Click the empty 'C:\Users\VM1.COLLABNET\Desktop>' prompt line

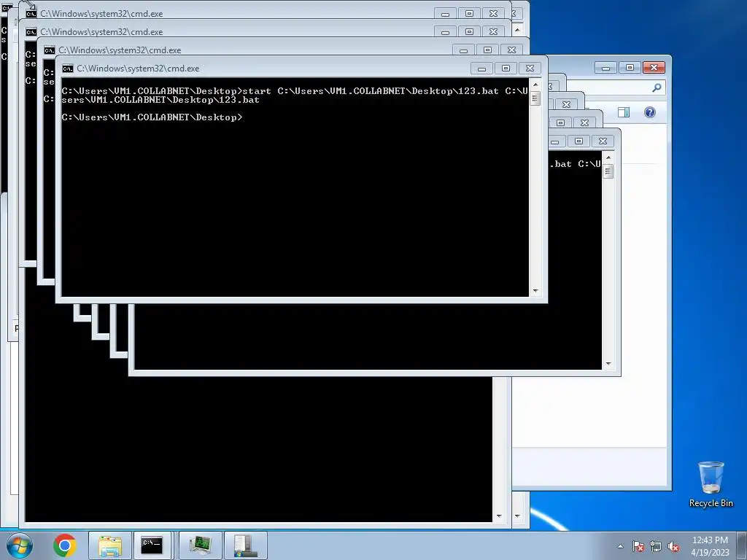(x=152, y=117)
